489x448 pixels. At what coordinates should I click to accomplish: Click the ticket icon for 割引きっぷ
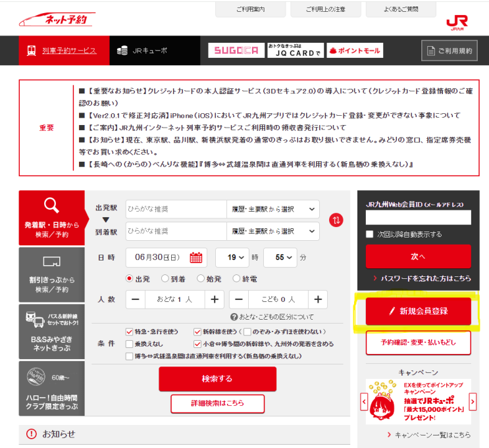coord(52,261)
